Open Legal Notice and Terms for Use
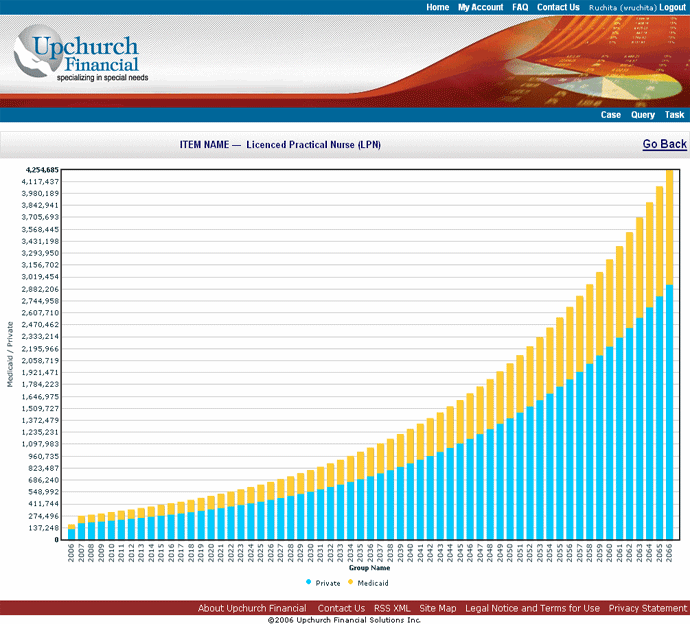690x624 pixels. 532,608
